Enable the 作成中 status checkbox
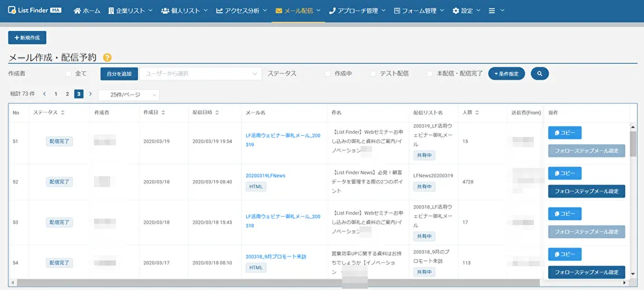 [x=328, y=74]
